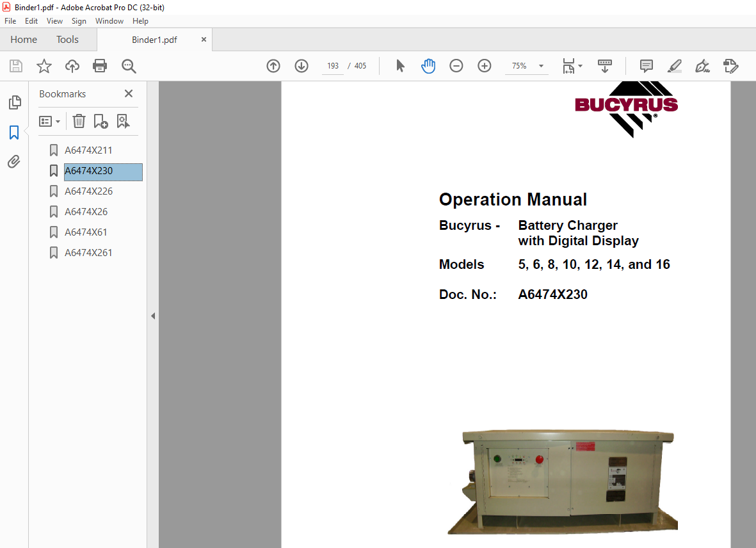
Task: Jump to bookmark A6474X26
Action: coord(86,212)
